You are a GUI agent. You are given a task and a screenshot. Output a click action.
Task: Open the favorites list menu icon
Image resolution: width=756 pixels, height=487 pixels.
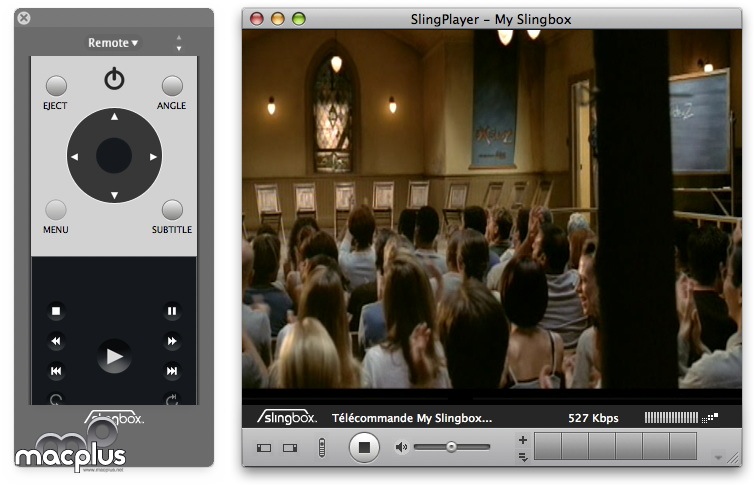(523, 456)
